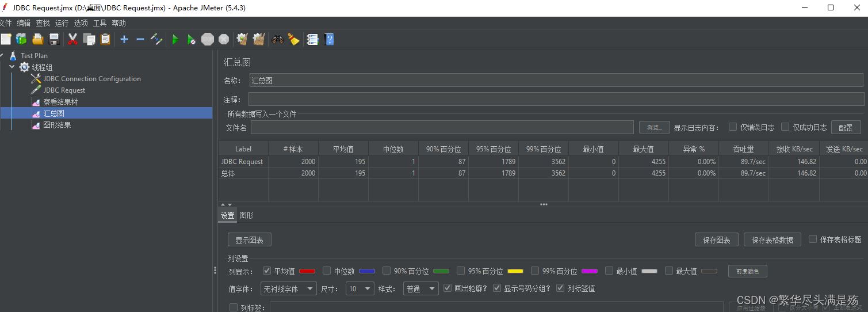Tick the 仅错误日志 checkbox
The width and height of the screenshot is (868, 312).
(x=733, y=127)
